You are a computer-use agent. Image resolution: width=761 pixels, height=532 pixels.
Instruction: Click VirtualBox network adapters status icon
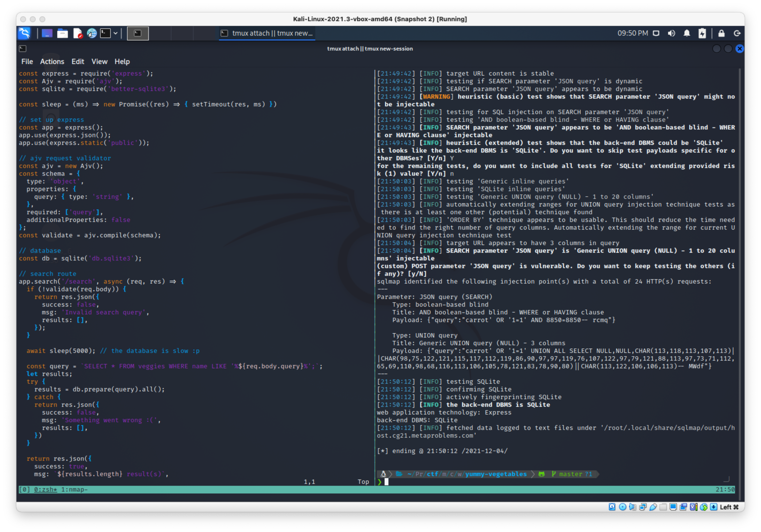[x=643, y=507]
